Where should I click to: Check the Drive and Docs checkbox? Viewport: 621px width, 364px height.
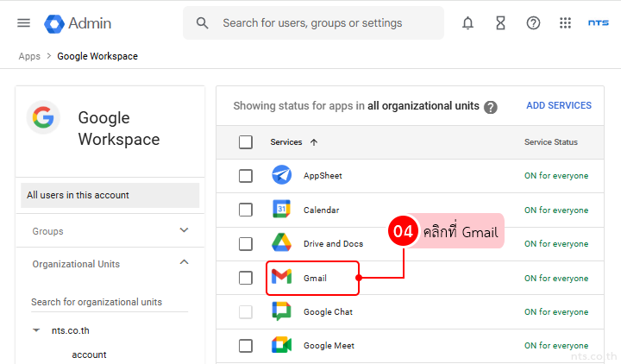[x=246, y=244]
